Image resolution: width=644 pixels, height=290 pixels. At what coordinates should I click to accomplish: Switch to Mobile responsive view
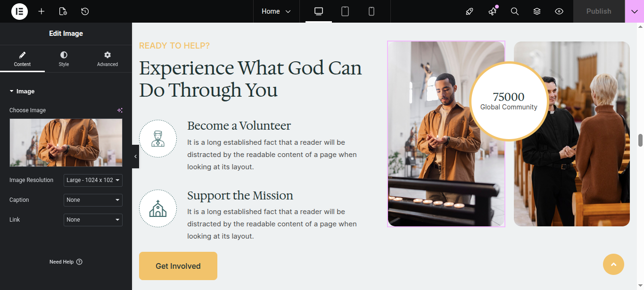coord(372,11)
